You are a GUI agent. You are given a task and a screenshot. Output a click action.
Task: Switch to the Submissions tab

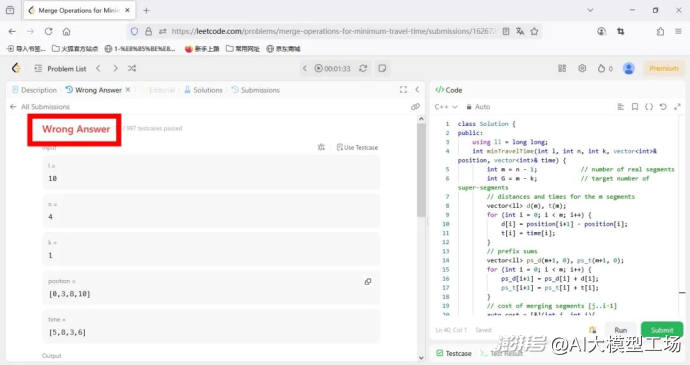coord(256,90)
